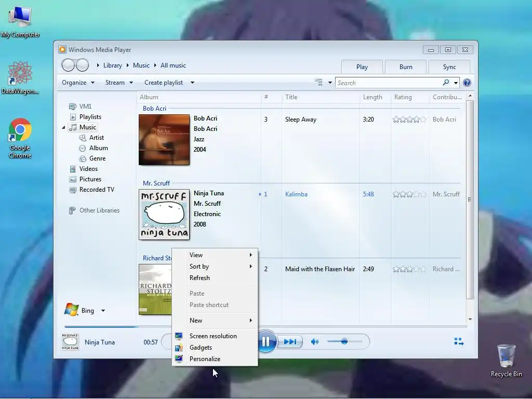Switch to the Sync tab

[449, 67]
